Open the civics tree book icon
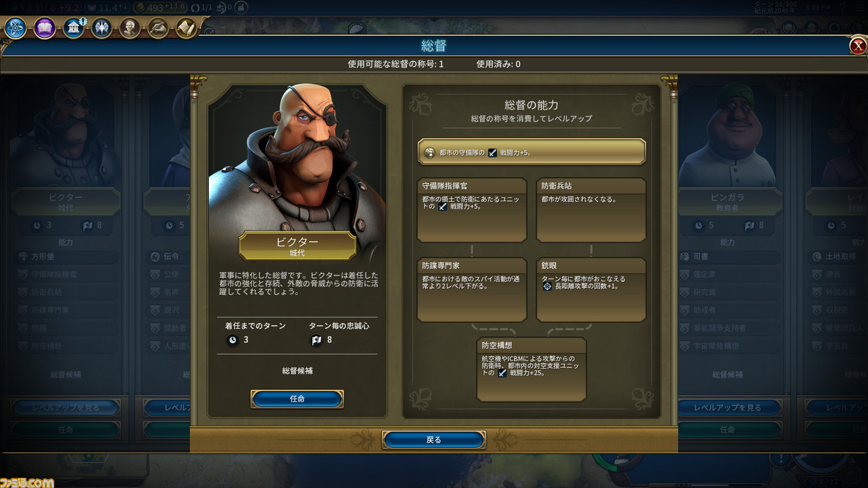This screenshot has width=868, height=488. (45, 28)
